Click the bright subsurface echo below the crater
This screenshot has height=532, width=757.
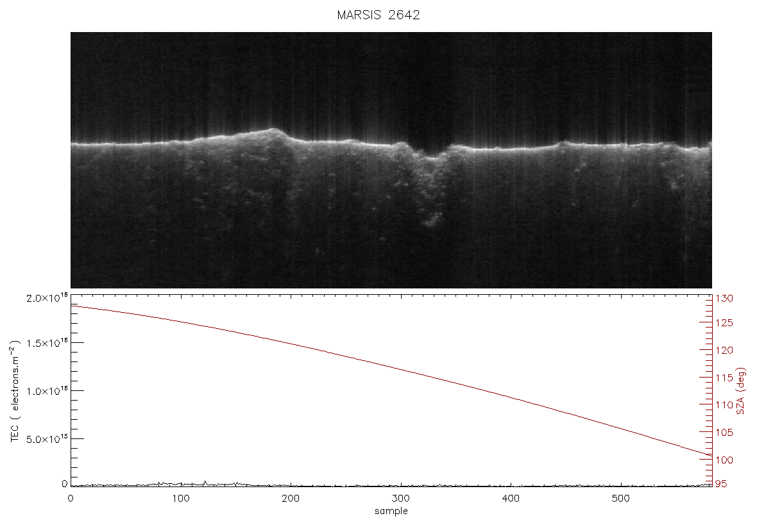[x=431, y=221]
